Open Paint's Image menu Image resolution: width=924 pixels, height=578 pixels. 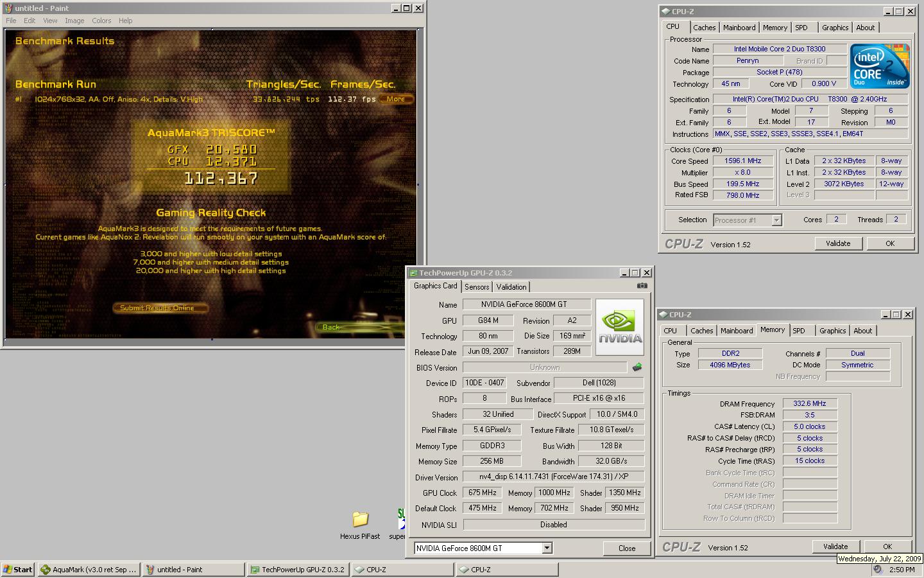(x=74, y=21)
